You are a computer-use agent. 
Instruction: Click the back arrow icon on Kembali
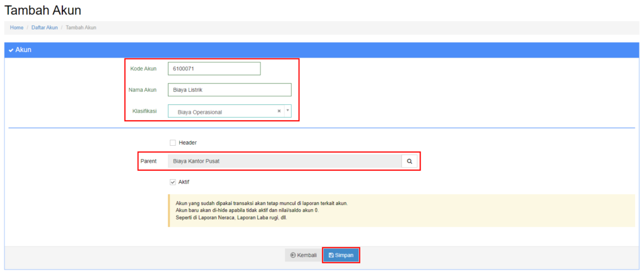click(293, 255)
